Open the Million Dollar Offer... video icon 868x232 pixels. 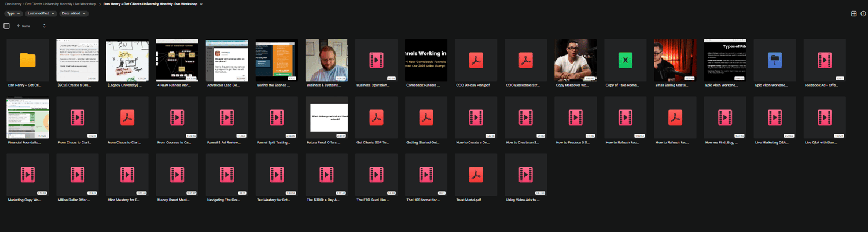78,174
